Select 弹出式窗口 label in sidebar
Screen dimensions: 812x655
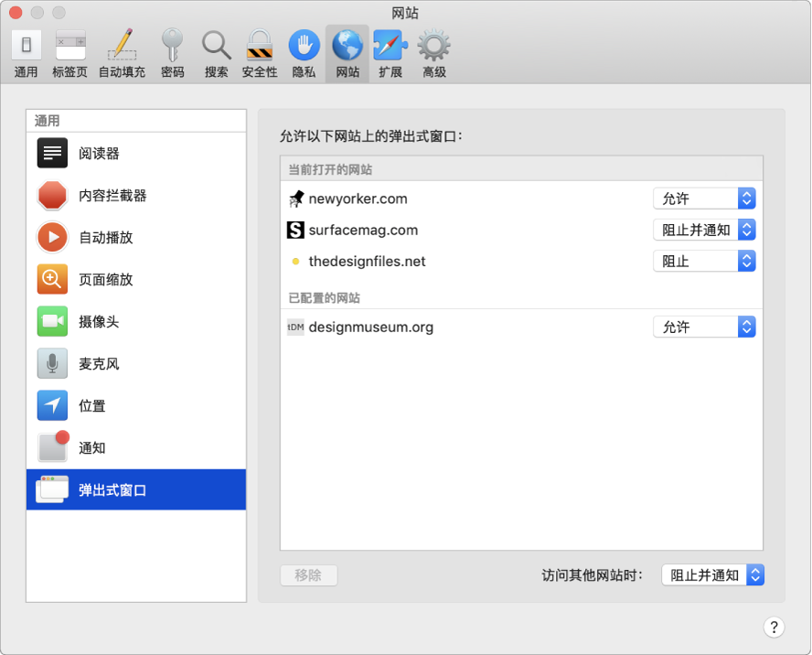pyautogui.click(x=112, y=489)
